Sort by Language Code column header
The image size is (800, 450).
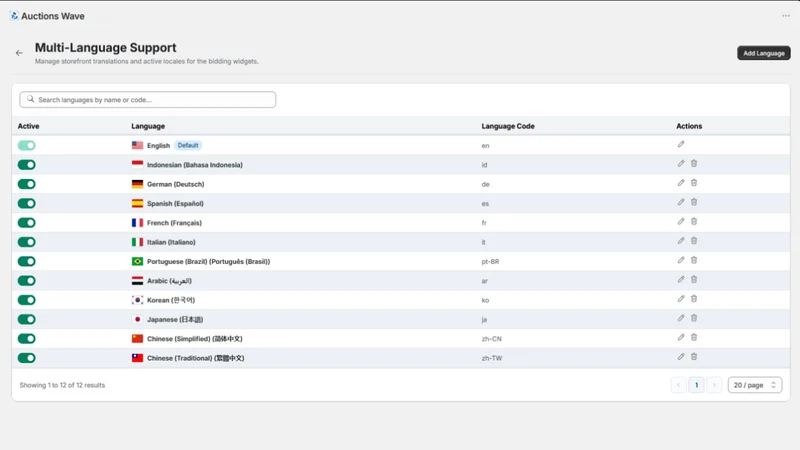tap(508, 126)
